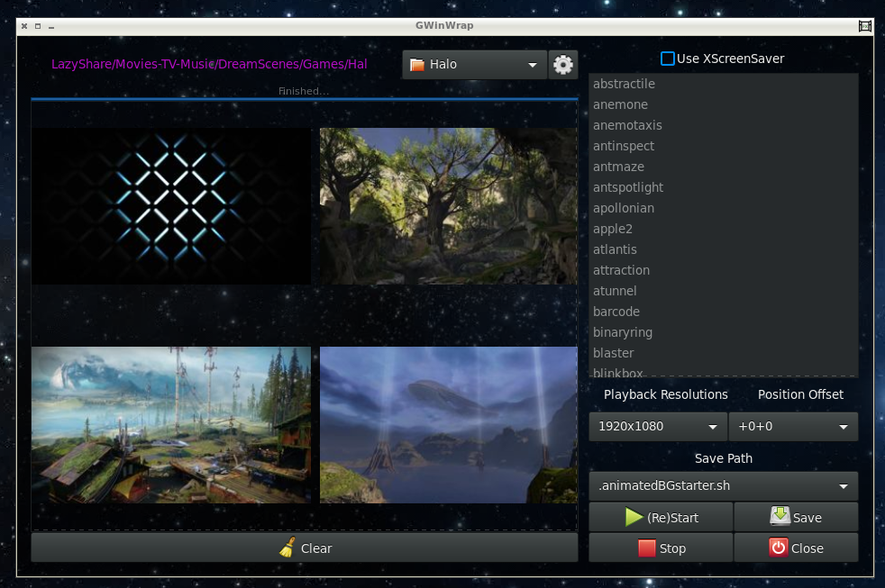
Task: Expand the +0+0 position offset dropdown
Action: (793, 426)
